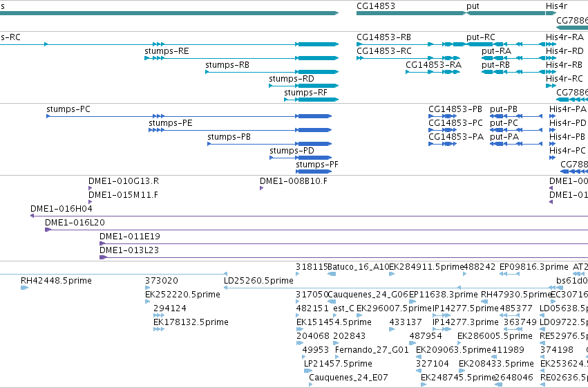Select the stumps-RD transcript

pos(304,86)
